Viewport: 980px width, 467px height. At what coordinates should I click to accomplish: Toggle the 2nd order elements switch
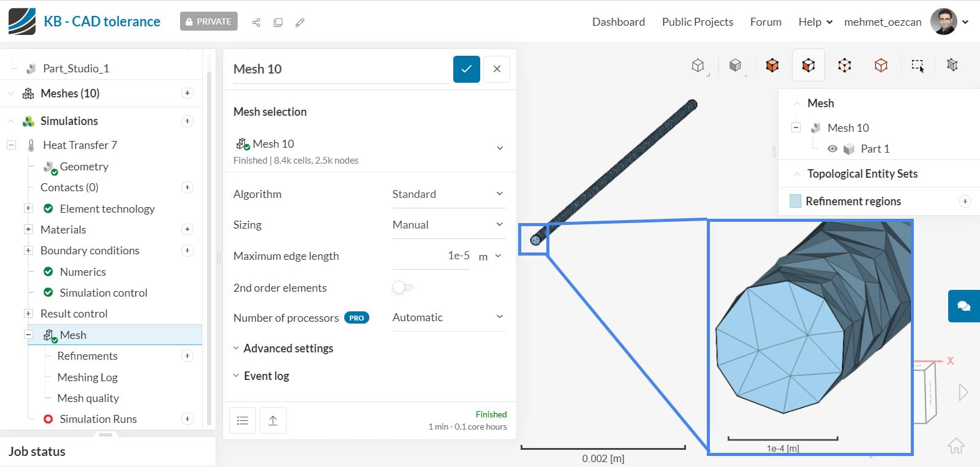[402, 287]
